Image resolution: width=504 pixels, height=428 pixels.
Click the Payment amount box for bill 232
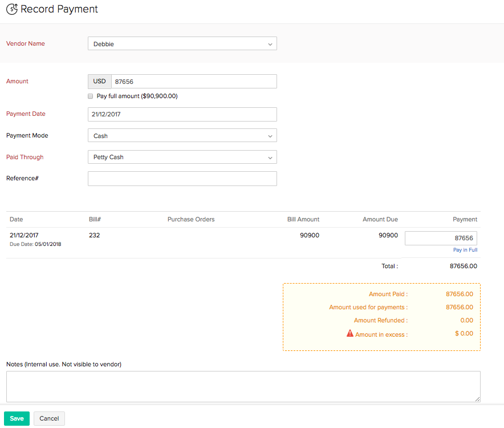point(441,238)
